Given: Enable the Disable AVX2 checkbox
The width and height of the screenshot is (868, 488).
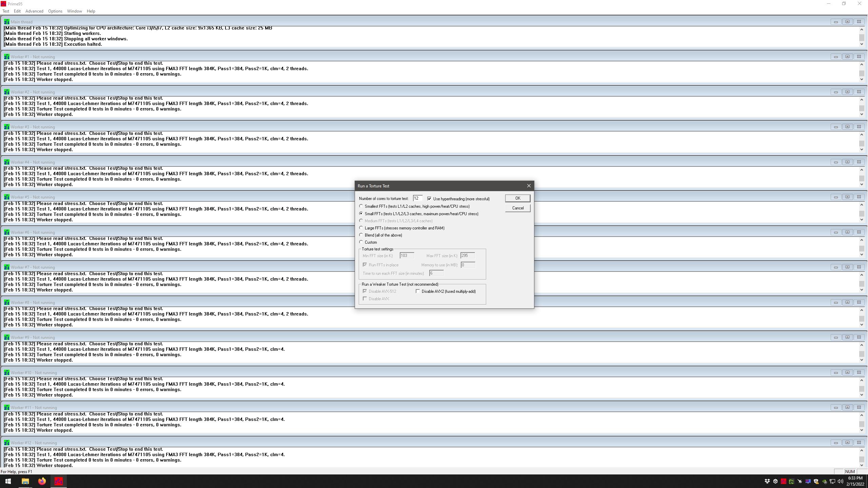Looking at the screenshot, I should [418, 291].
